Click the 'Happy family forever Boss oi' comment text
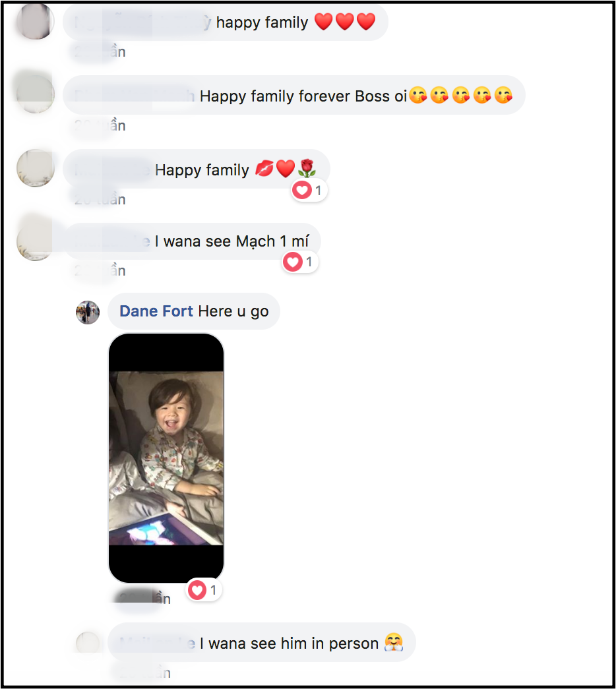The width and height of the screenshot is (616, 689). tap(303, 96)
